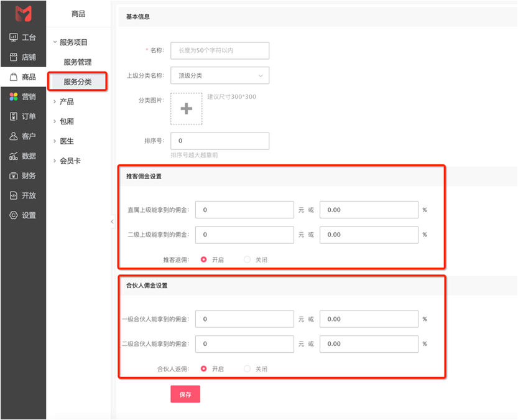
Task: Click the 商品 panel title
Action: tap(78, 14)
